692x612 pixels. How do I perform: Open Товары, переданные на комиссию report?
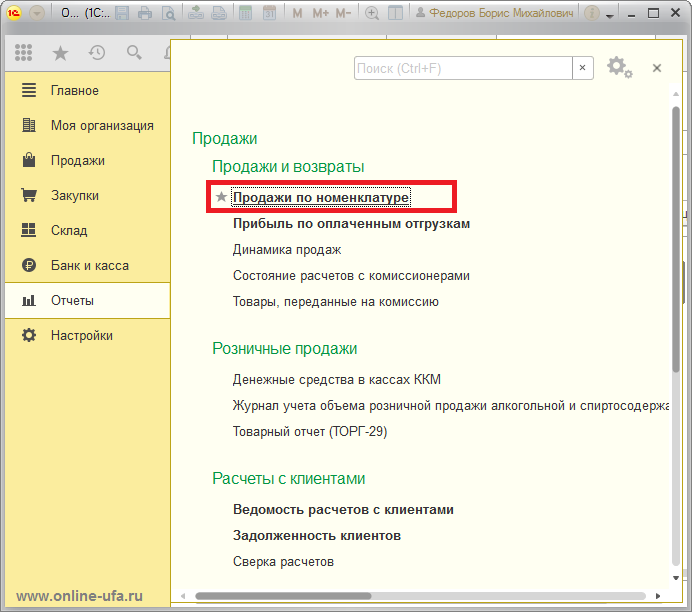tap(336, 302)
